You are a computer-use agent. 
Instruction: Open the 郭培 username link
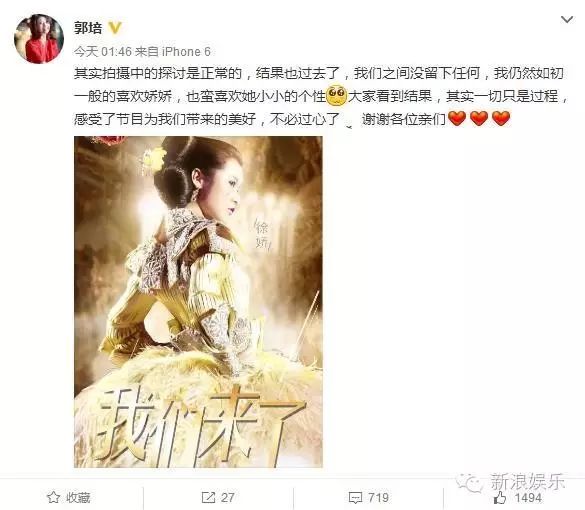pos(88,28)
